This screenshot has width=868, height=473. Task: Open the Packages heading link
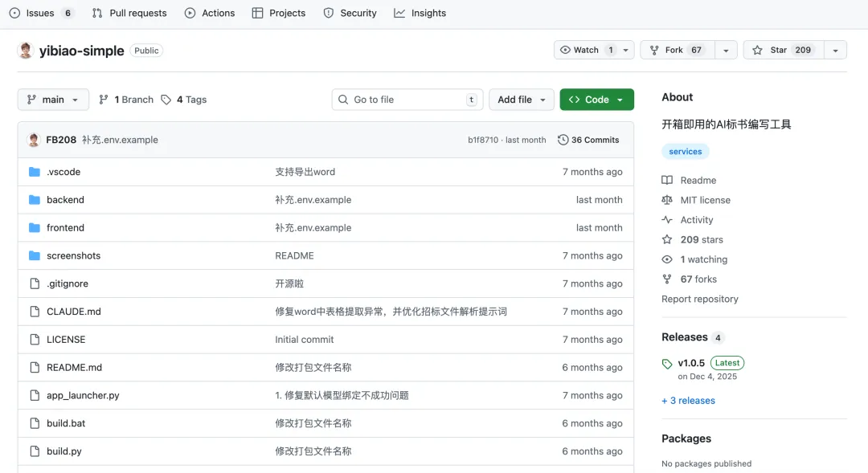tap(686, 438)
